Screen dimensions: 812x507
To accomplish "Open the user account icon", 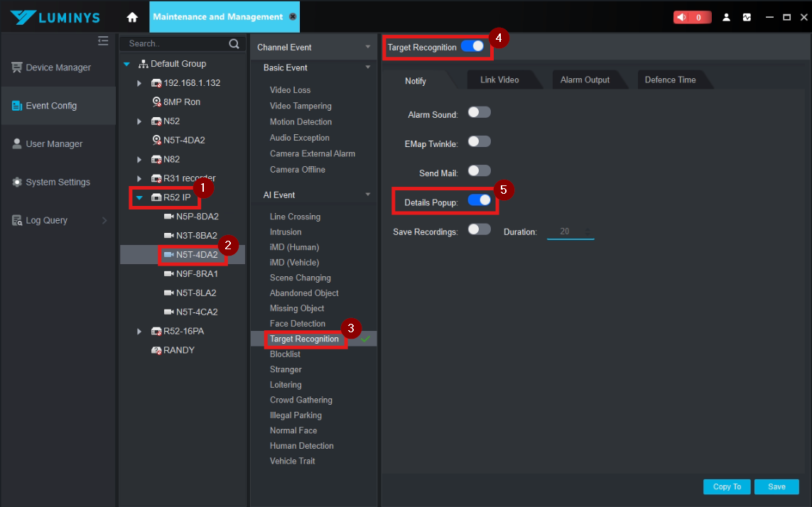I will (x=726, y=17).
